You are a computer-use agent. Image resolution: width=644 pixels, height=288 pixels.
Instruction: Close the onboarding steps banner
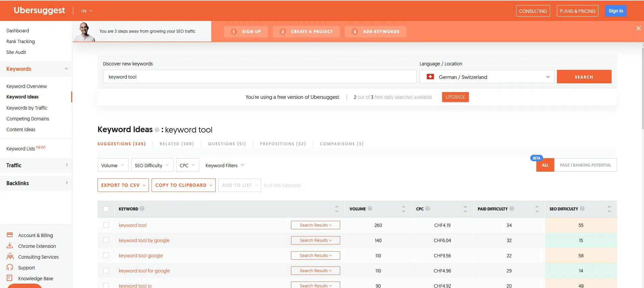coord(638,28)
